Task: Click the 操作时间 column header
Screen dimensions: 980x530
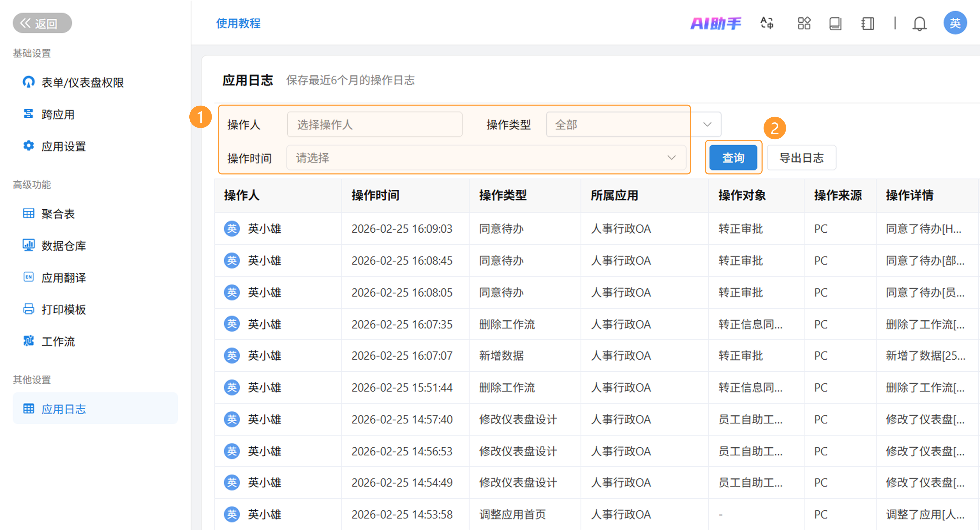Action: 375,195
